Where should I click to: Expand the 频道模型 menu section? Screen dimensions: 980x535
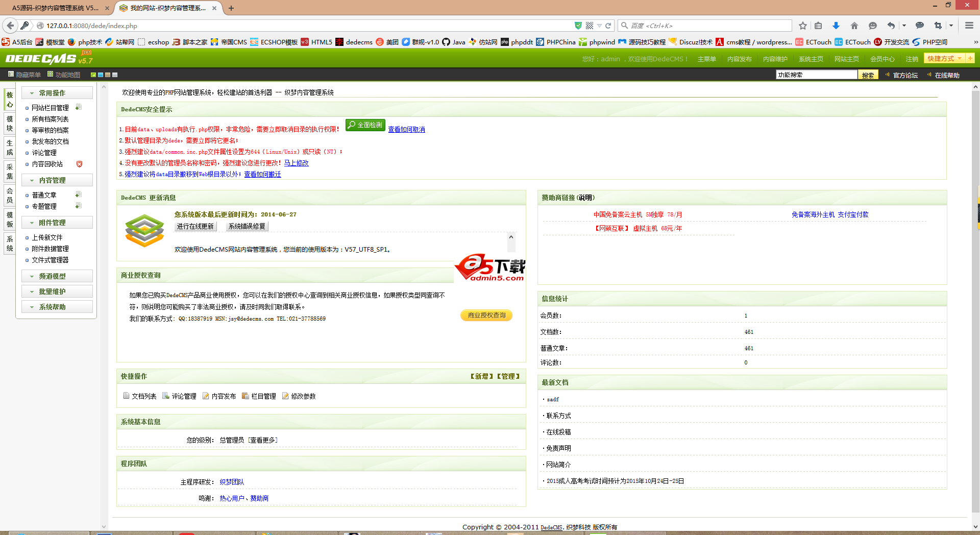tap(57, 276)
